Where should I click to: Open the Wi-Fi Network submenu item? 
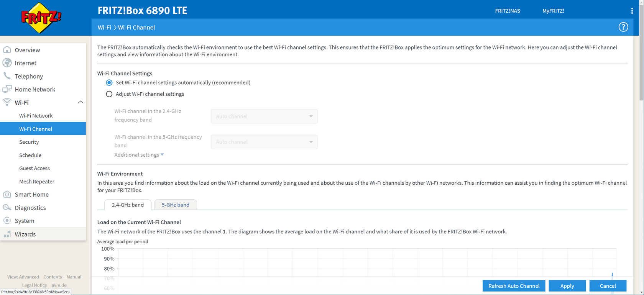(36, 116)
